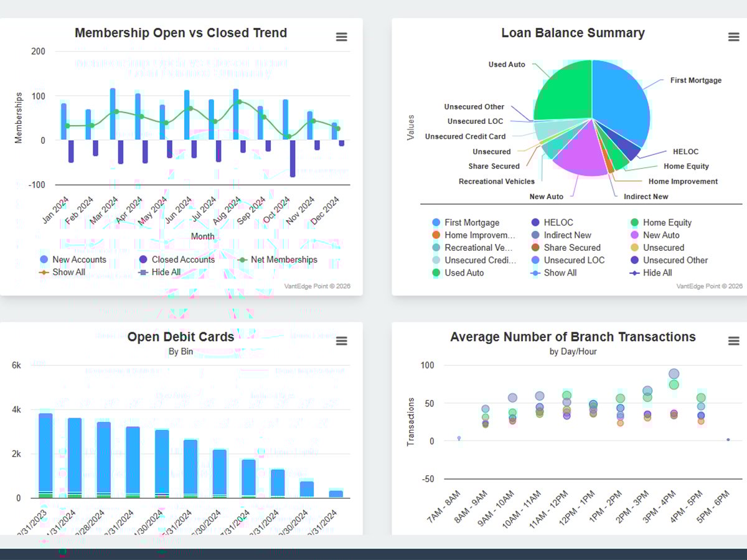Click the Recreational Vehicles legend icon
The height and width of the screenshot is (560, 747).
[436, 248]
